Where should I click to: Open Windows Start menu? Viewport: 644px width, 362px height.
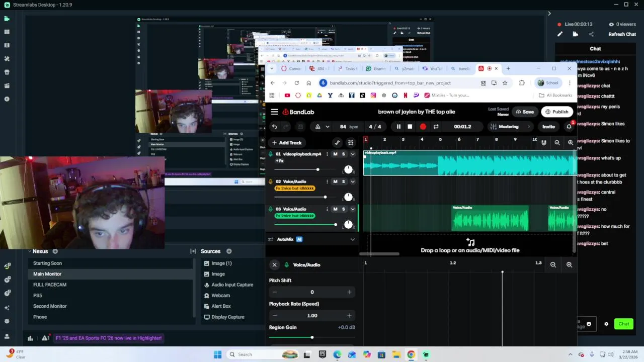[217, 354]
